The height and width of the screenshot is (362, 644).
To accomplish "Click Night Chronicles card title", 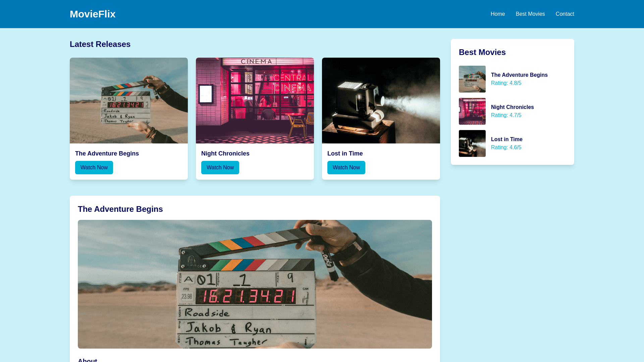I will [x=225, y=154].
